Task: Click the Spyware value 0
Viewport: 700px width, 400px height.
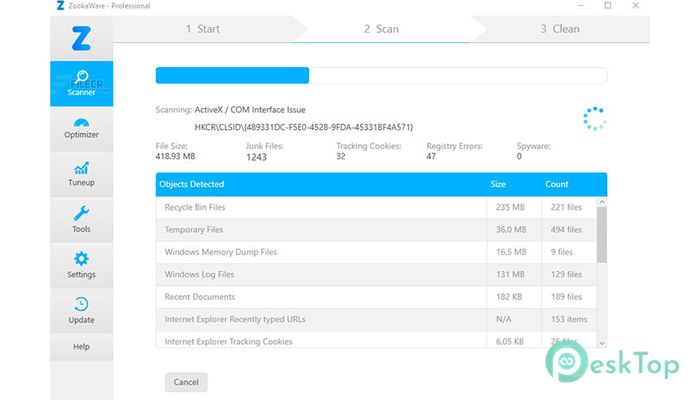Action: (519, 156)
